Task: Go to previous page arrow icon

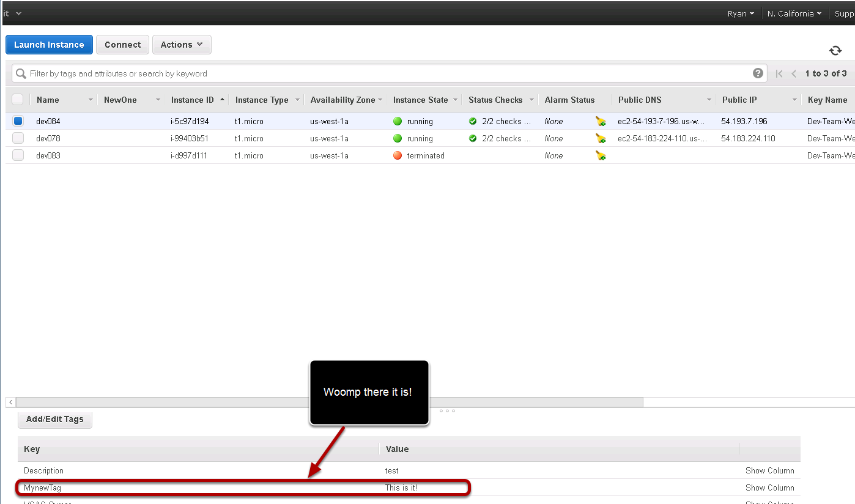Action: coord(794,73)
